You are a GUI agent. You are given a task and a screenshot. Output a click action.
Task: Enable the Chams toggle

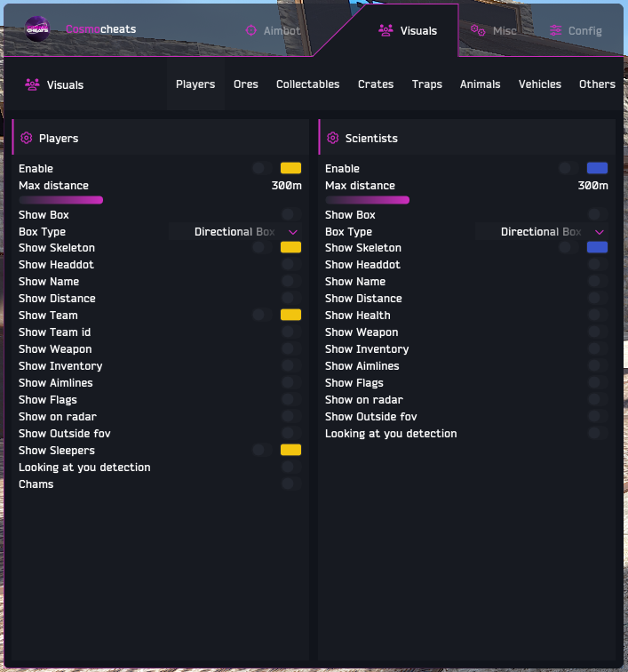click(291, 484)
